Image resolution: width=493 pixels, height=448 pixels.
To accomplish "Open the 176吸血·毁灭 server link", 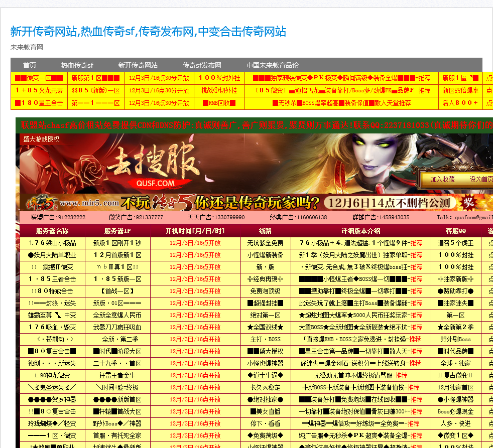I will pyautogui.click(x=52, y=328).
